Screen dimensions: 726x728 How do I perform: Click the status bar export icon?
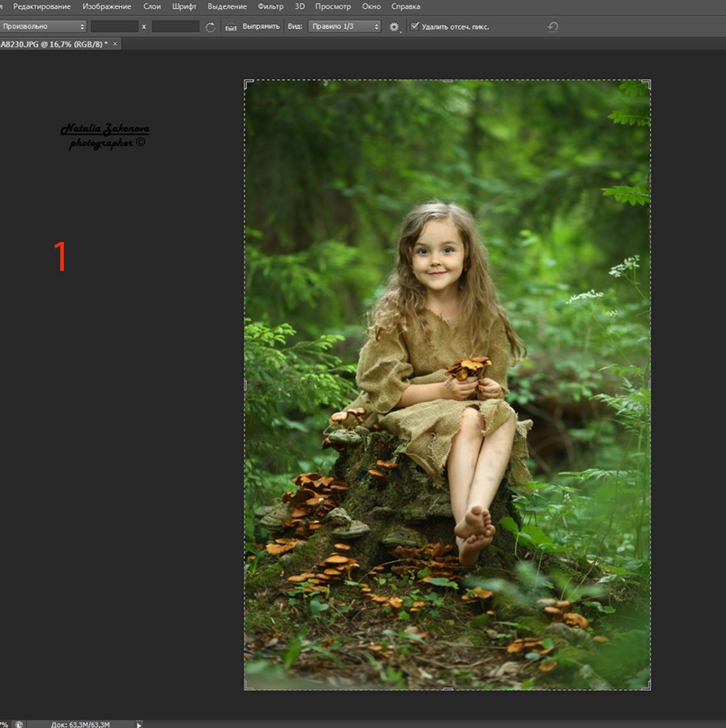click(19, 723)
